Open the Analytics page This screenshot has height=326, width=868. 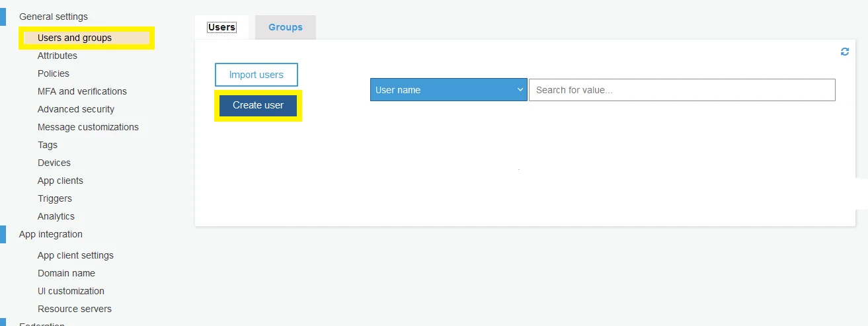click(x=56, y=216)
